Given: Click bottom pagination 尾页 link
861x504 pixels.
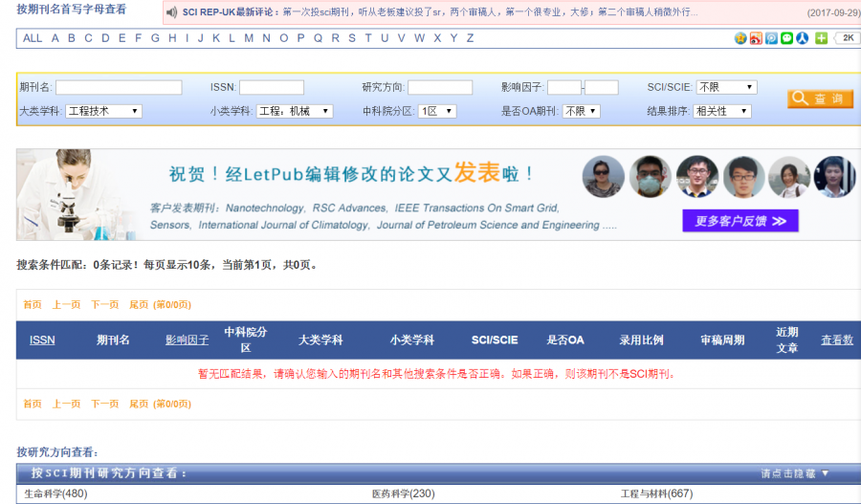Looking at the screenshot, I should [x=139, y=405].
